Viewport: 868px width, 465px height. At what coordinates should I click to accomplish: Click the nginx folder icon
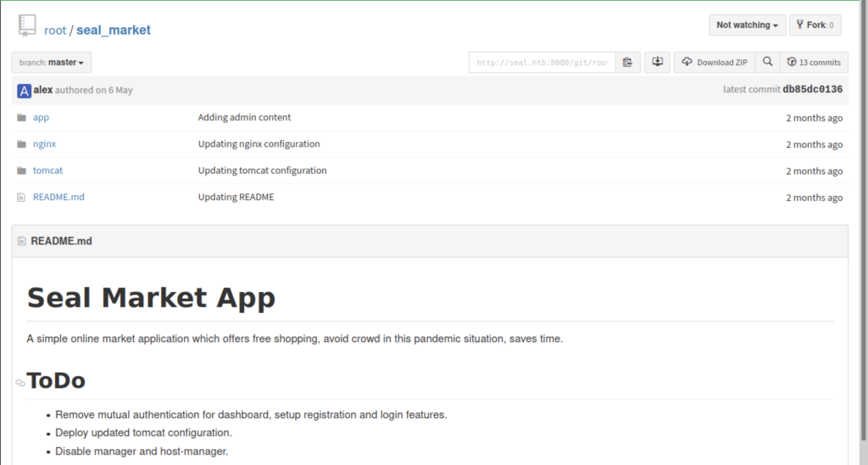pos(21,144)
